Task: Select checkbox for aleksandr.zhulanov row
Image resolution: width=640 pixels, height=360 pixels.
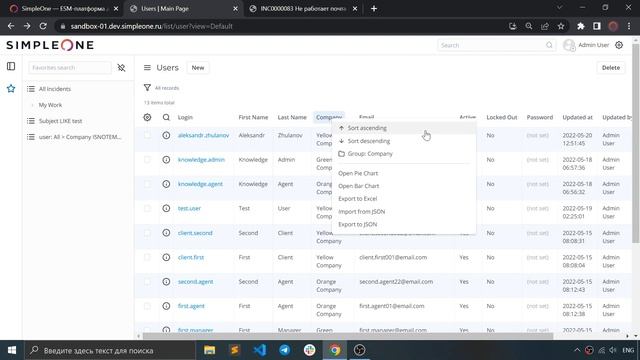Action: click(x=147, y=135)
